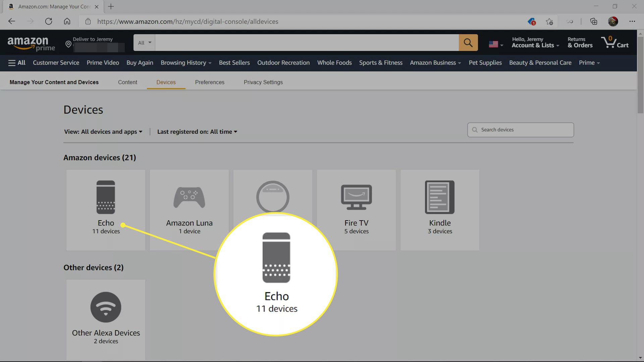The height and width of the screenshot is (362, 644).
Task: Open Best Sellers page
Action: (234, 63)
